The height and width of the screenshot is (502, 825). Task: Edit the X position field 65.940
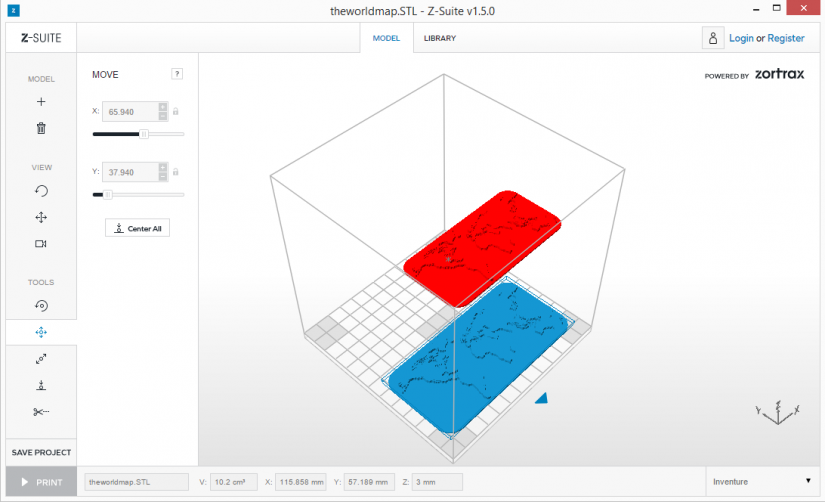coord(130,112)
